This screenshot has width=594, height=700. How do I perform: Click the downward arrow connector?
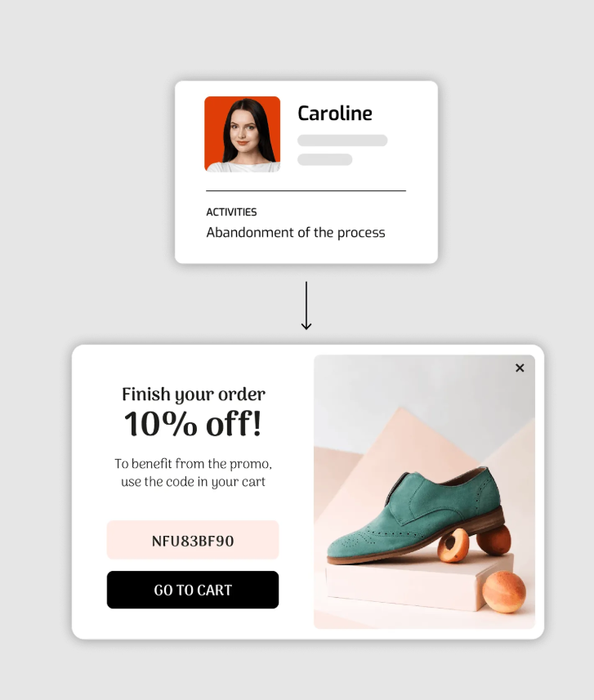click(x=306, y=305)
